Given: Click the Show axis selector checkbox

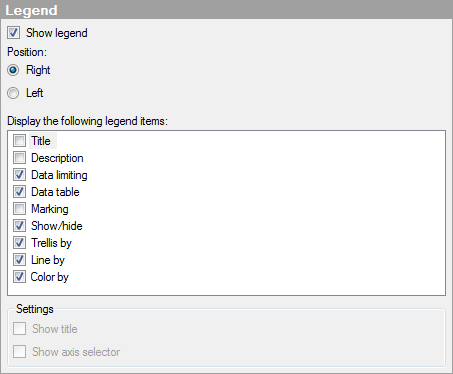Looking at the screenshot, I should click(x=20, y=352).
